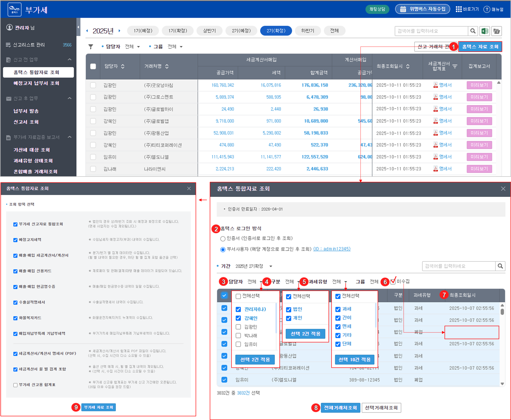Go to next year arrow after 2025년
This screenshot has height=420, width=511.
coord(119,31)
